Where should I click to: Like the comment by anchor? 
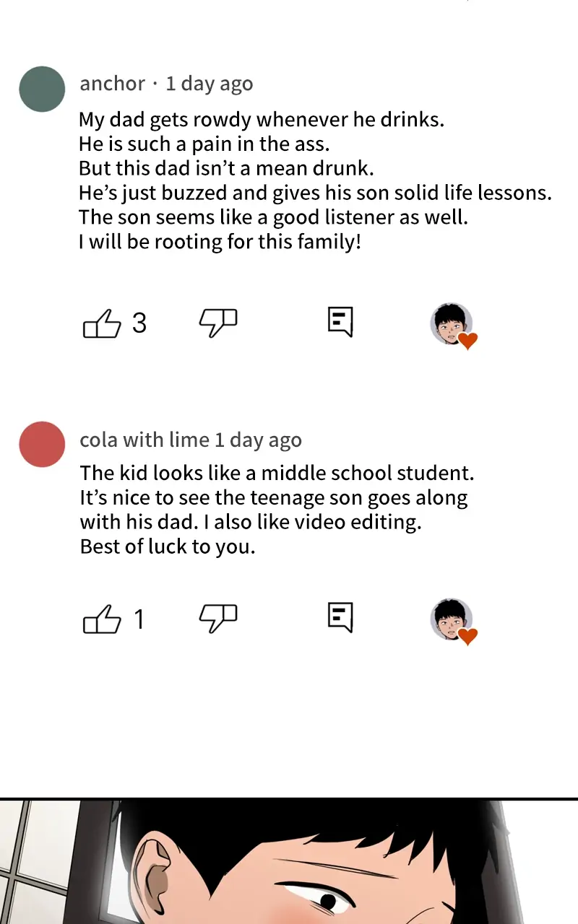102,323
